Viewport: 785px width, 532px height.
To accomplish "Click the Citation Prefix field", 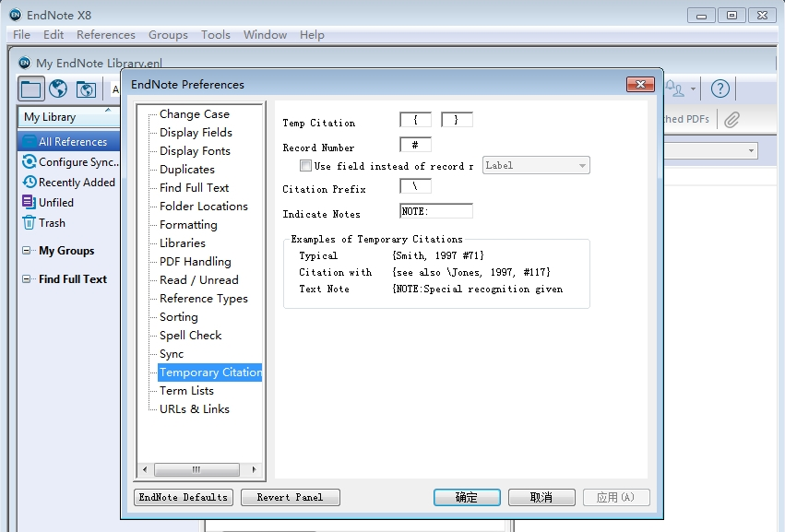I will coord(415,186).
